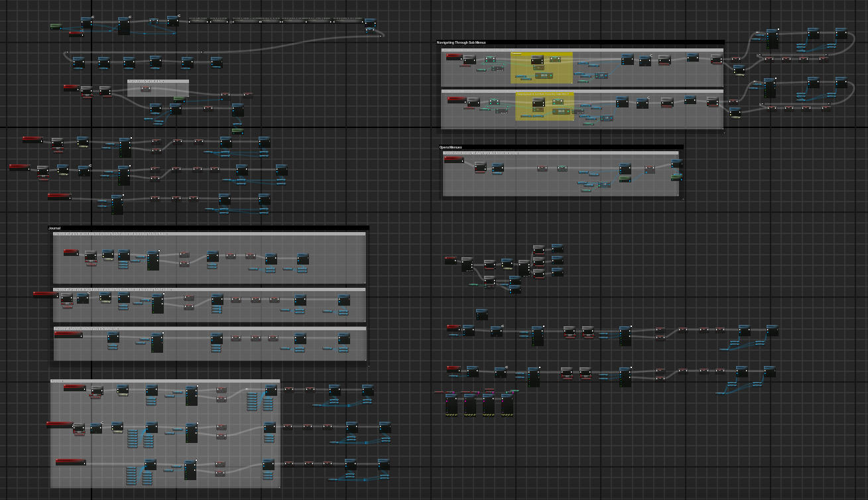The image size is (868, 500).
Task: Select the red event node starting the center-right branching cluster
Action: tap(450, 260)
